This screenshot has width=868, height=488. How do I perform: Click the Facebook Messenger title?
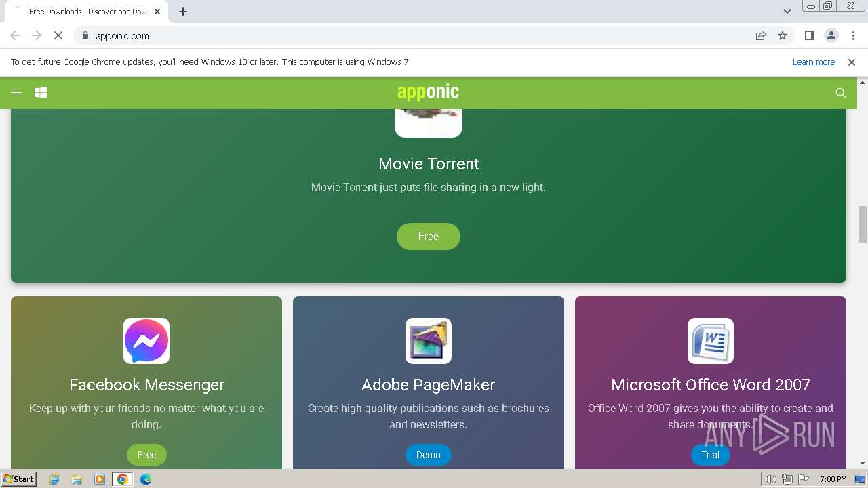coord(146,385)
